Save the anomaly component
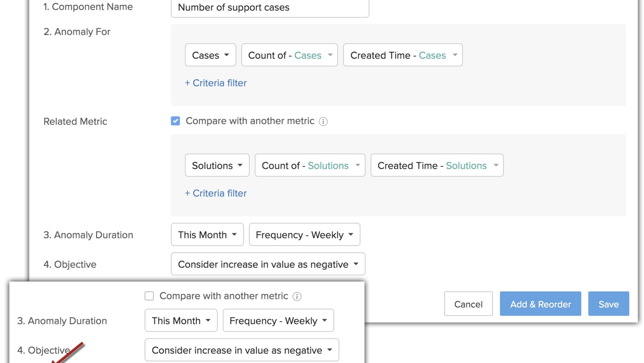 (x=608, y=304)
